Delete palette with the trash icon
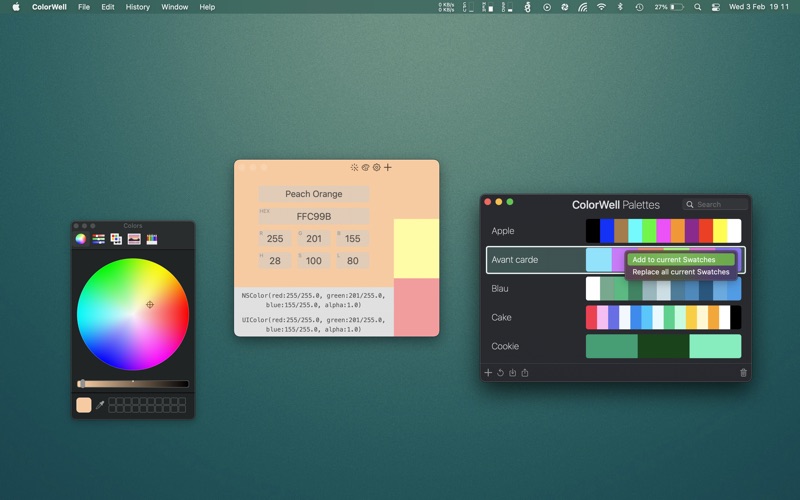Screen dimensions: 800x500 pos(743,373)
